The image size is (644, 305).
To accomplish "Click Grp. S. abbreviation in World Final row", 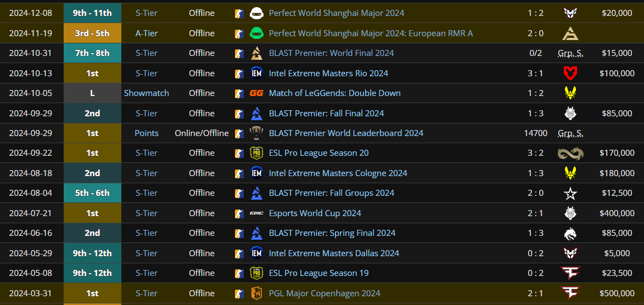I will pyautogui.click(x=570, y=53).
